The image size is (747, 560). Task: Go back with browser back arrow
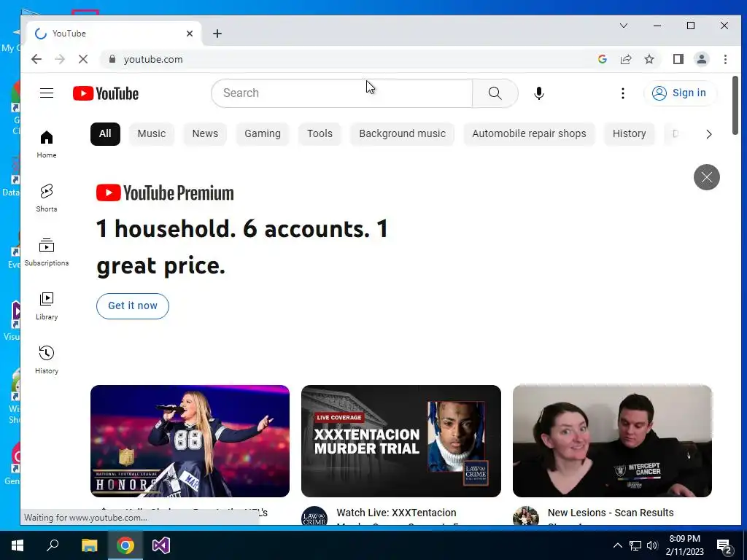[x=36, y=59]
